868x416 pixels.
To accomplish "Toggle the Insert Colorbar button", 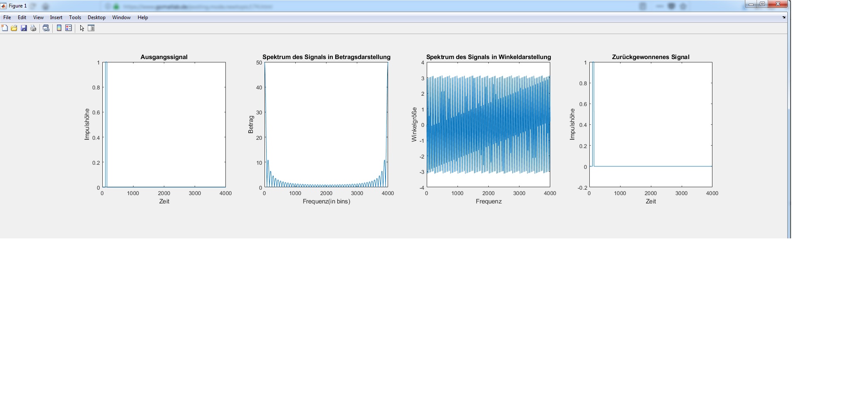I will tap(59, 28).
